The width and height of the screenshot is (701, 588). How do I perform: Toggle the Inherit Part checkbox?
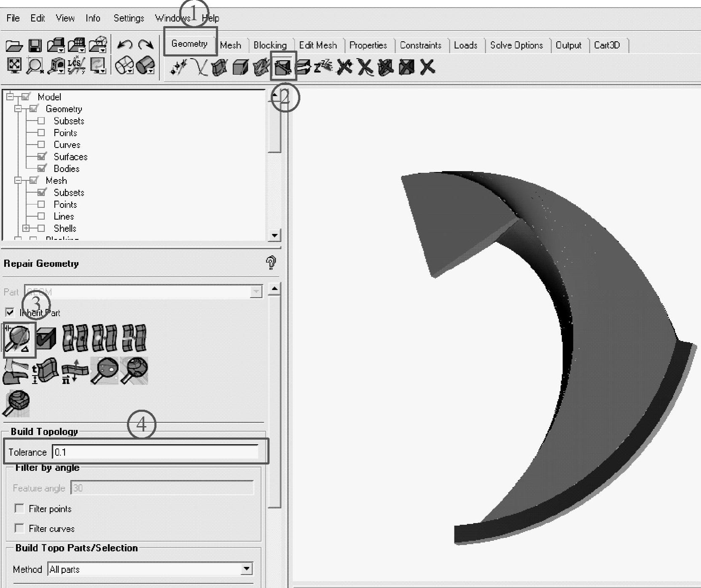pos(10,312)
